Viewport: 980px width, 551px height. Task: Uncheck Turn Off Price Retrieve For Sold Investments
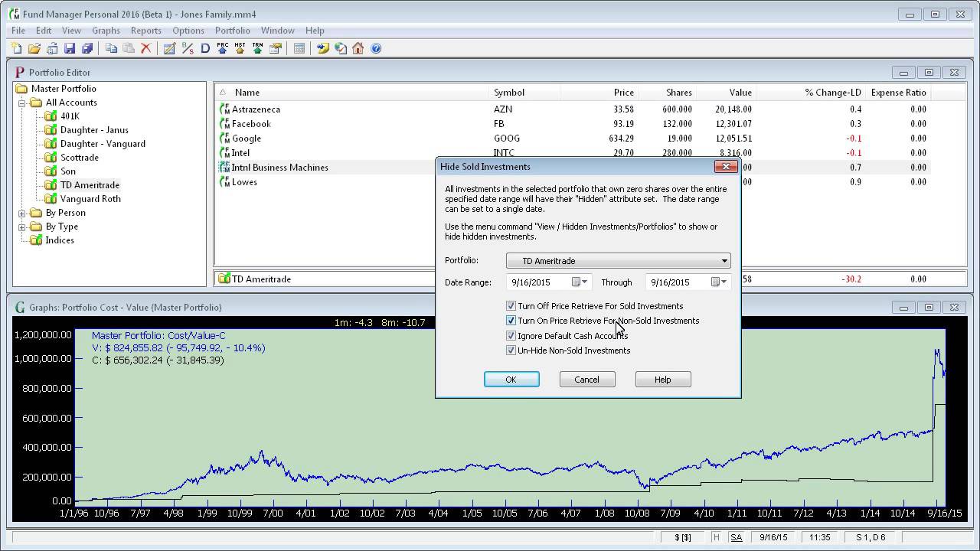tap(511, 306)
